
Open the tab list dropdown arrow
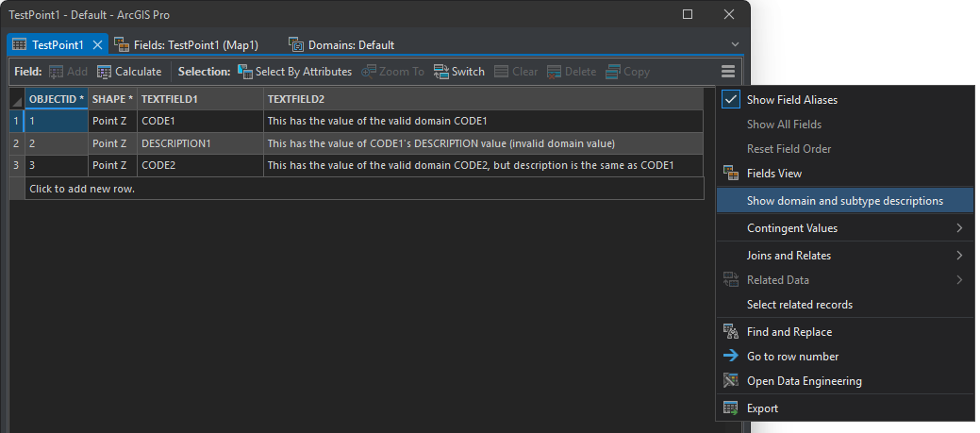[x=735, y=44]
